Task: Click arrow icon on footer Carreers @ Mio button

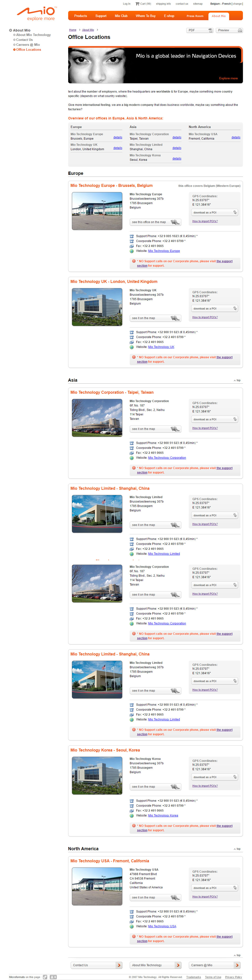Action: (x=237, y=965)
